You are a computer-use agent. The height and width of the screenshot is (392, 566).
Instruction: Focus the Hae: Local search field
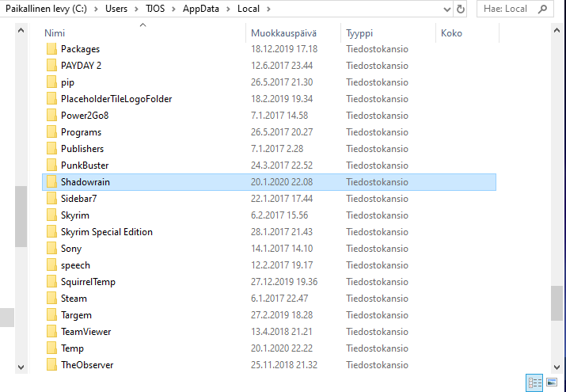[507, 10]
